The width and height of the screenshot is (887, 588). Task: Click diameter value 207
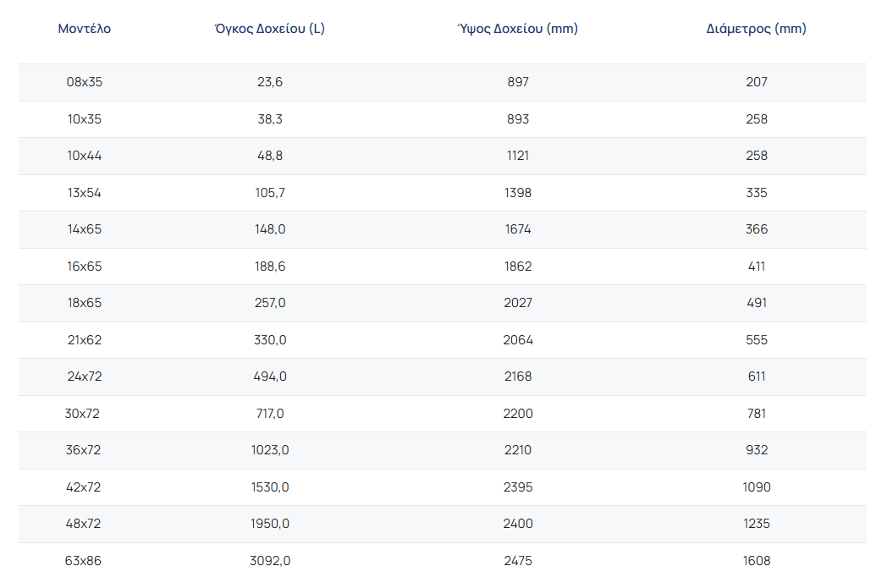pyautogui.click(x=757, y=82)
